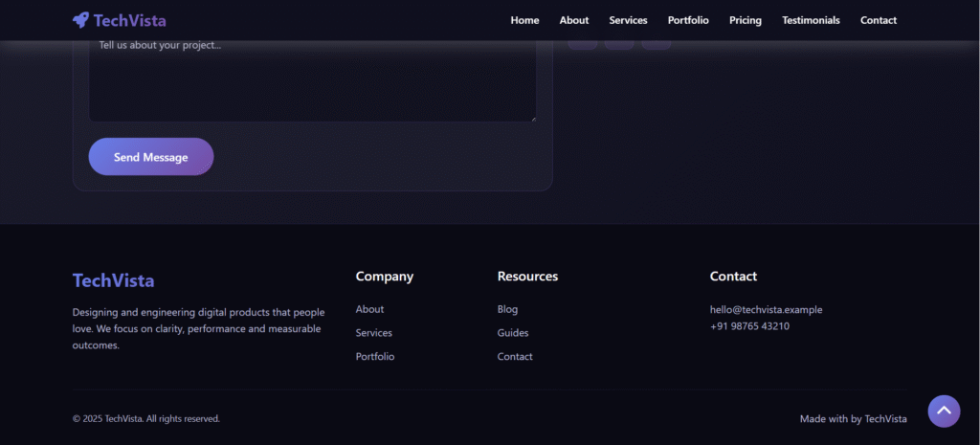Click the TechVista footer brand heading

click(x=113, y=280)
